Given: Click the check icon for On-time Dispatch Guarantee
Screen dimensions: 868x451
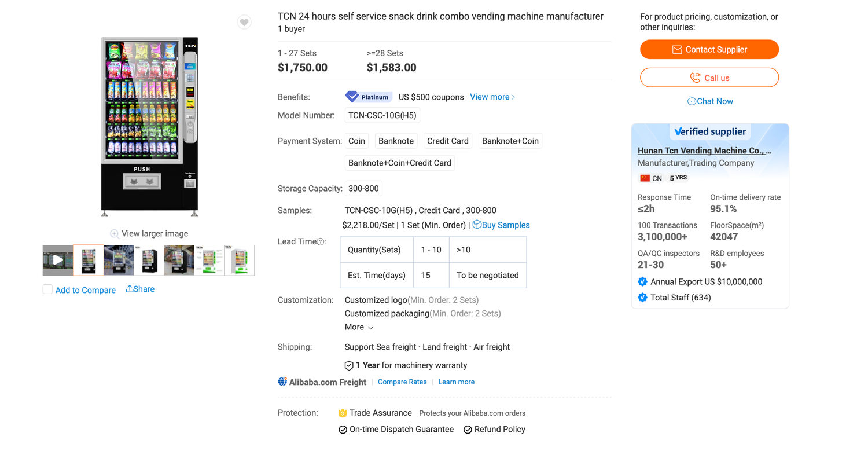Looking at the screenshot, I should (343, 430).
